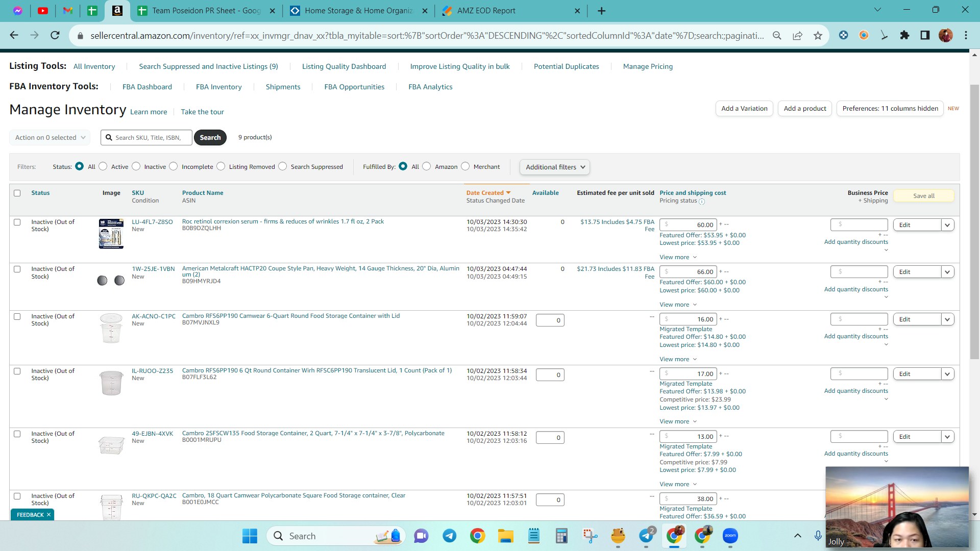Switch to Team Poseidon PR Sheet tab
The image size is (980, 551).
point(207,11)
